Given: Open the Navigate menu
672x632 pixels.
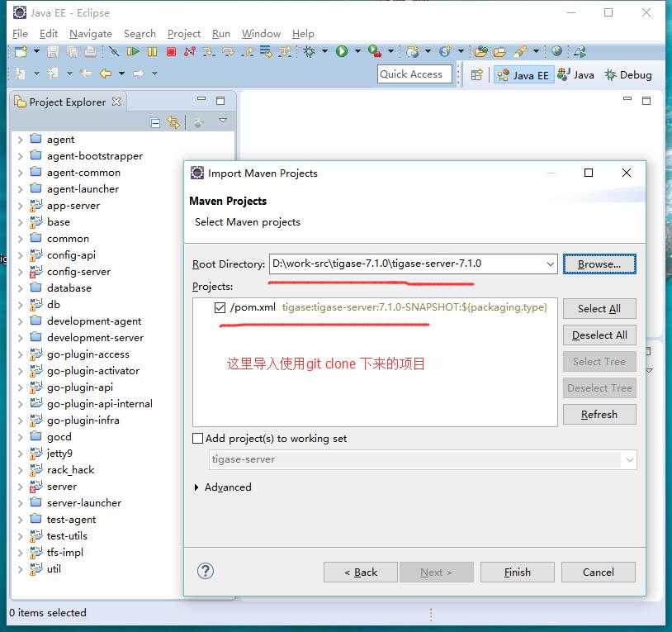Looking at the screenshot, I should coord(91,33).
